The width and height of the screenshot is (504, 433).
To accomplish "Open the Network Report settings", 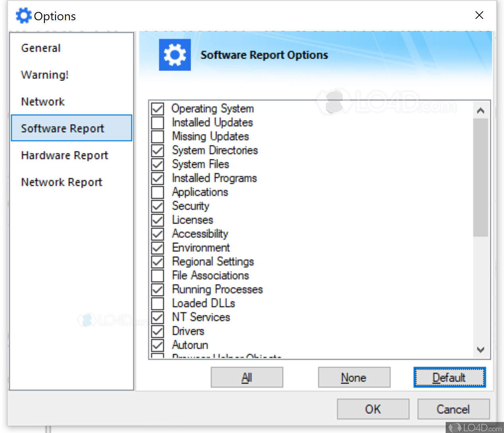I will 61,182.
